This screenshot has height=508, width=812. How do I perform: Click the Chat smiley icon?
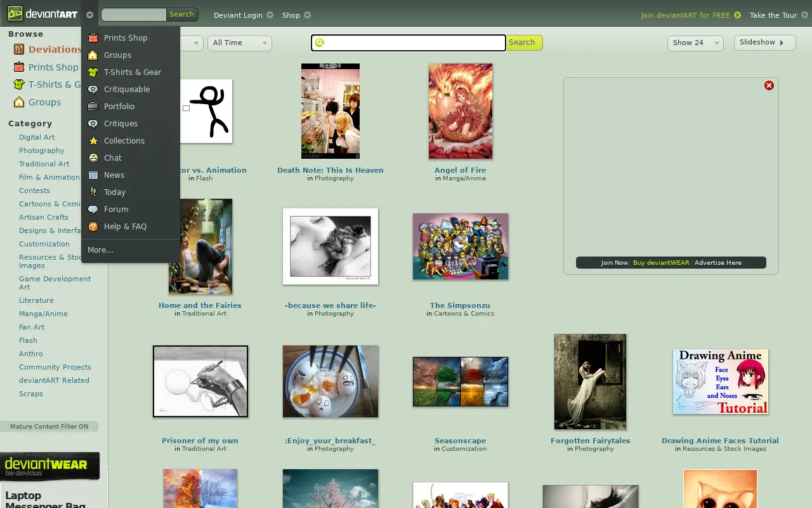click(x=93, y=157)
